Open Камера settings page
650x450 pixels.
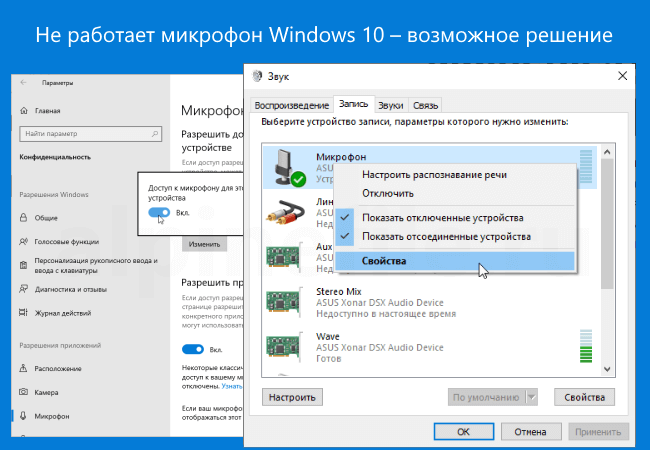click(46, 392)
